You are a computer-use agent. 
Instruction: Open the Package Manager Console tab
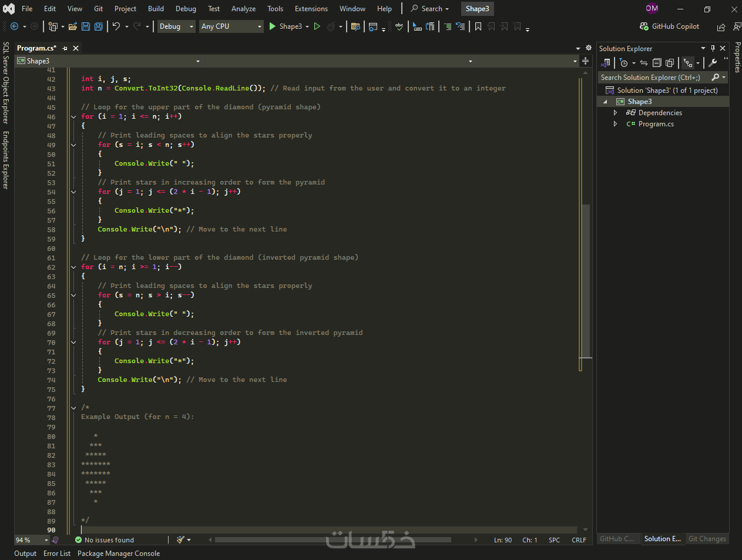[x=119, y=554]
